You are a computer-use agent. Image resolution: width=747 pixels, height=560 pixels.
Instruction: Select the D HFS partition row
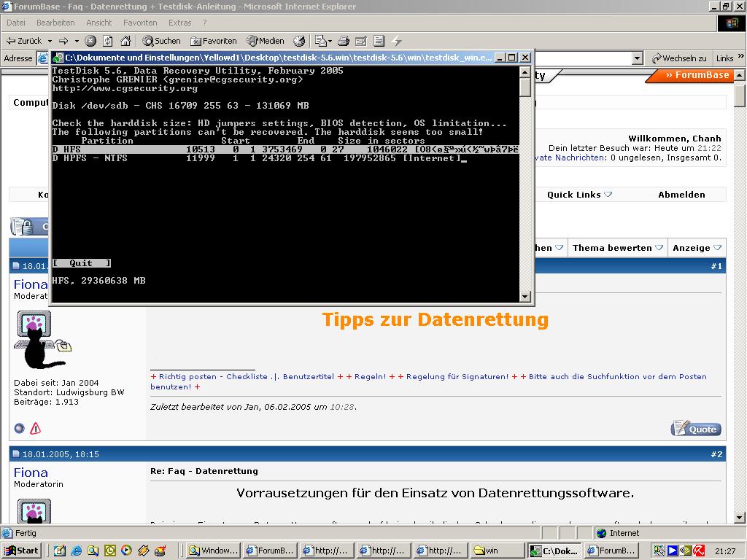pos(285,149)
